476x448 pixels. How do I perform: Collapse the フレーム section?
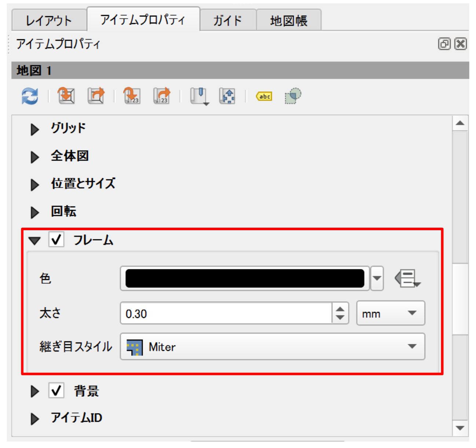35,241
